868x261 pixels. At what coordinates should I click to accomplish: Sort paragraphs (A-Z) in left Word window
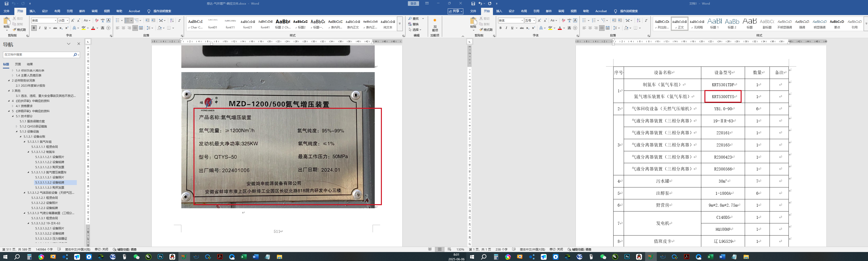pyautogui.click(x=172, y=21)
